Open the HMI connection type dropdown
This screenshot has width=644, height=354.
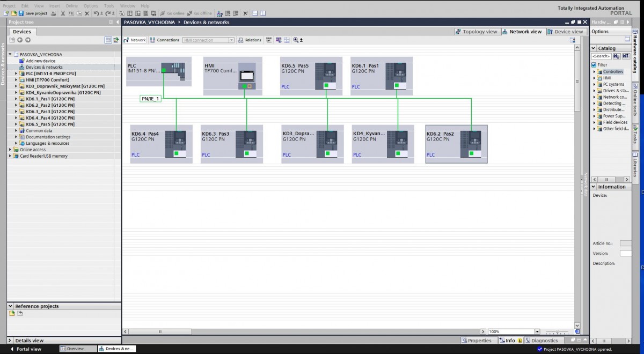[232, 40]
